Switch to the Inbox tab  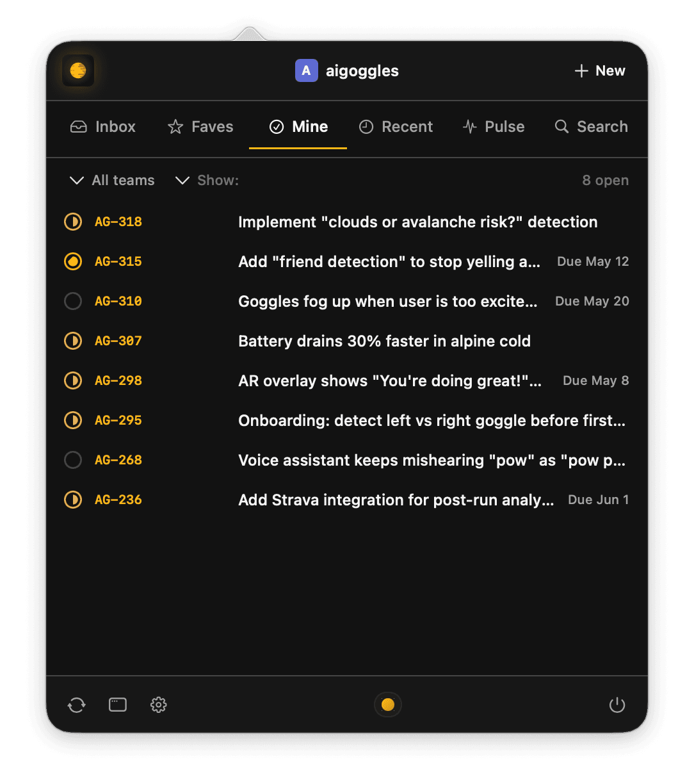coord(103,127)
